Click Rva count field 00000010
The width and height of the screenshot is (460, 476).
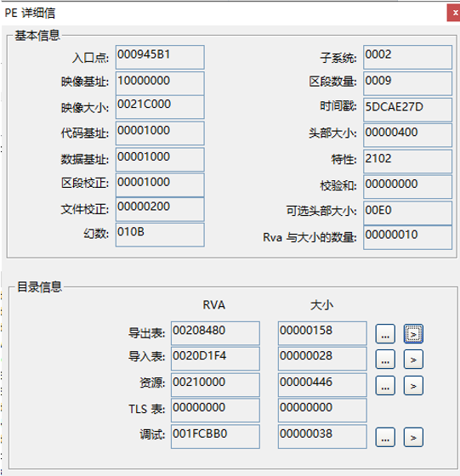(408, 238)
